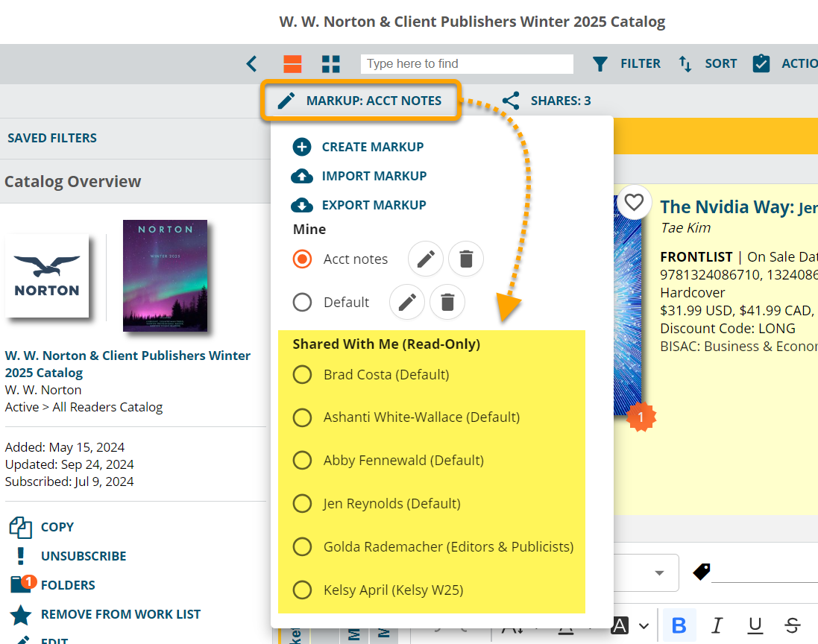818x644 pixels.
Task: Click the 'Subscribed: Jul 9, 2024' text
Action: point(69,482)
